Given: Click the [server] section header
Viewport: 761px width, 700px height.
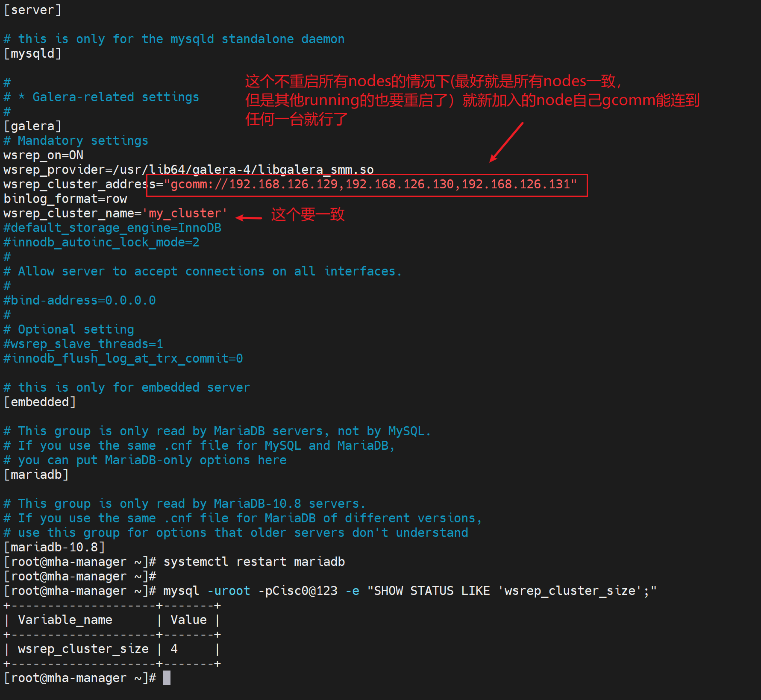Looking at the screenshot, I should coord(32,10).
